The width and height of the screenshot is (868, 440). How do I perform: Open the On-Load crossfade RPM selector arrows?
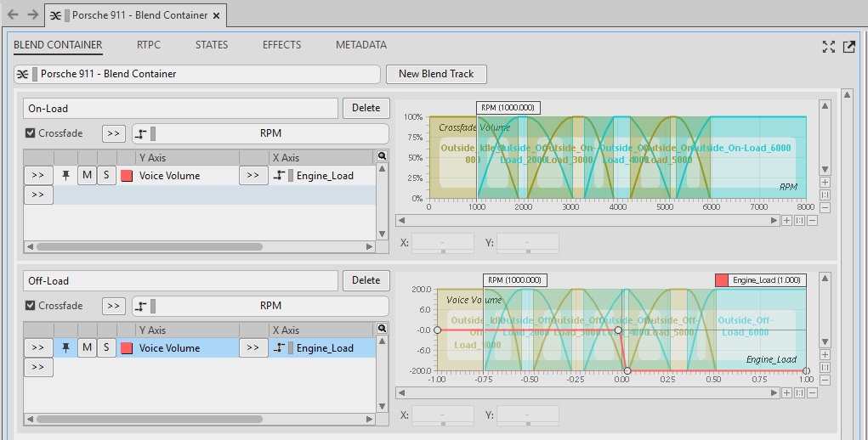[114, 133]
